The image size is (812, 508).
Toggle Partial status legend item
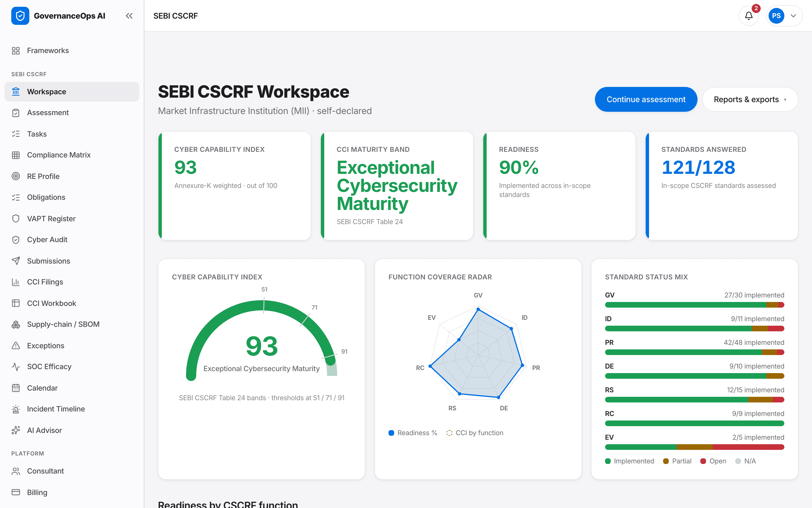click(678, 461)
